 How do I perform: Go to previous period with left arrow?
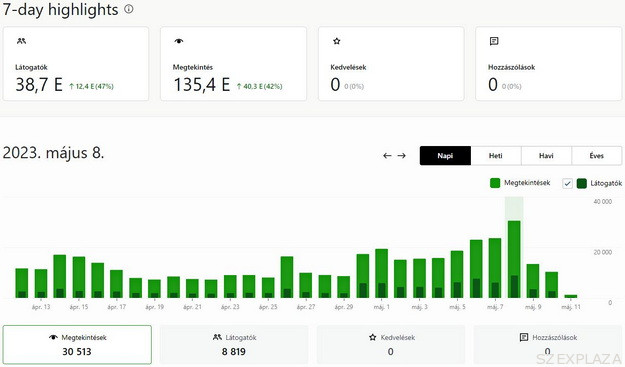(387, 155)
